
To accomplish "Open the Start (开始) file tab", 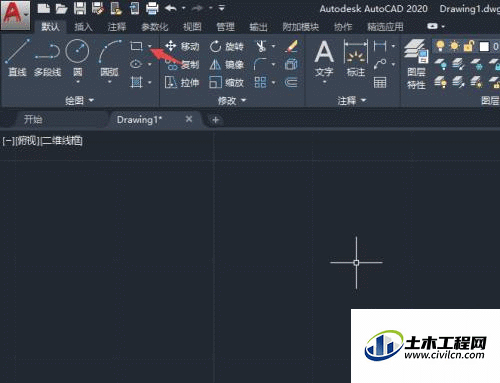I will pos(33,119).
